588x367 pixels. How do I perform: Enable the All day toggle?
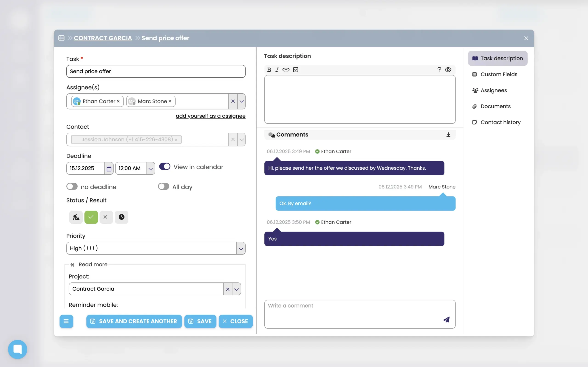164,186
